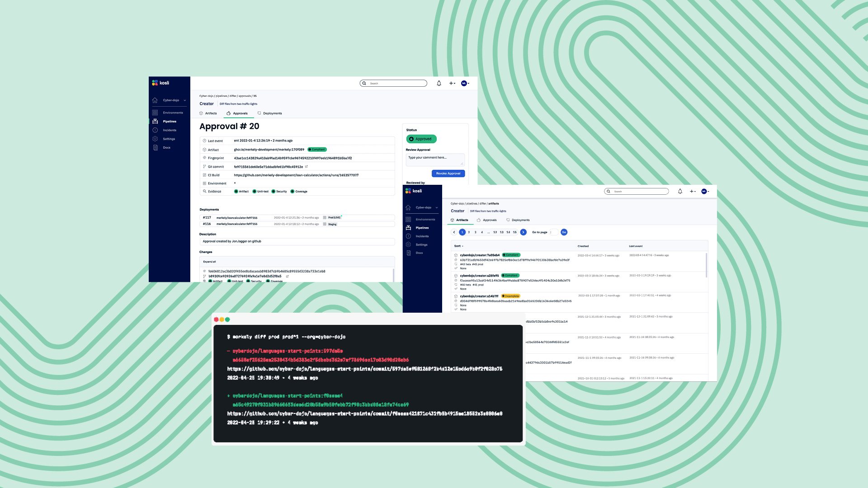Image resolution: width=868 pixels, height=488 pixels.
Task: Open deployment #116 row
Action: click(297, 224)
